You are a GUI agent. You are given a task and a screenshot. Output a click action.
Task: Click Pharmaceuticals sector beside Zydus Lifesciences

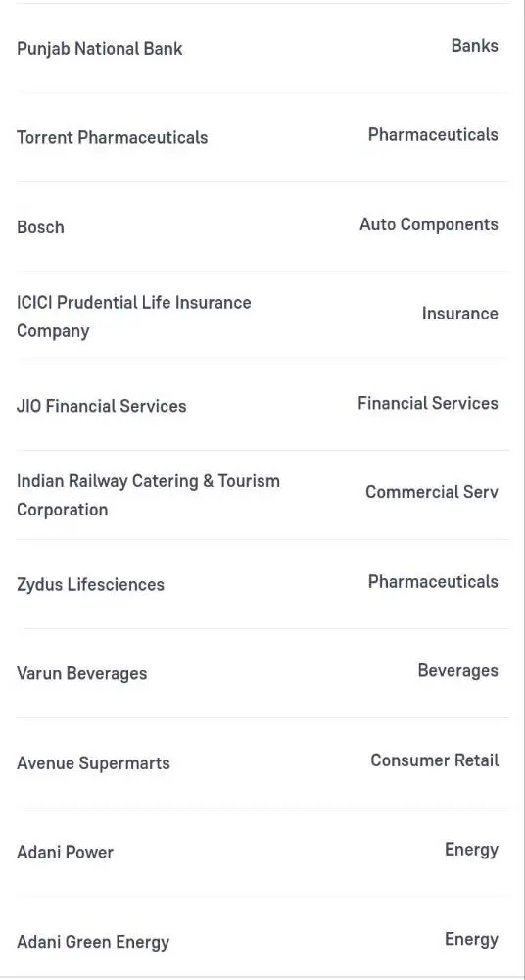(x=433, y=582)
